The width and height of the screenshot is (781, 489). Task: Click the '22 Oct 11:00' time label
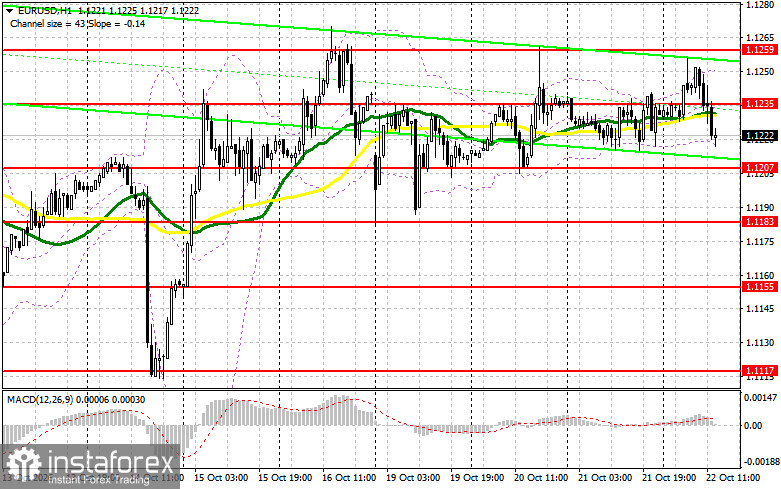point(733,478)
